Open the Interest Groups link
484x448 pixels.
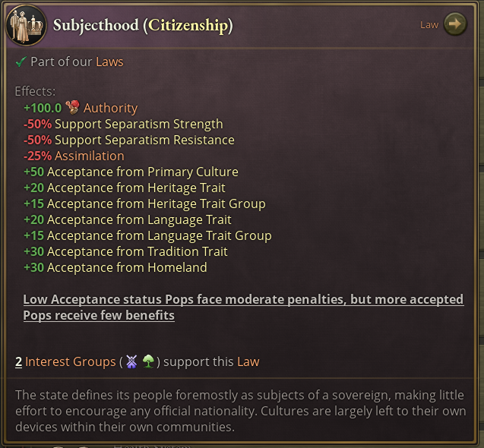coord(70,362)
